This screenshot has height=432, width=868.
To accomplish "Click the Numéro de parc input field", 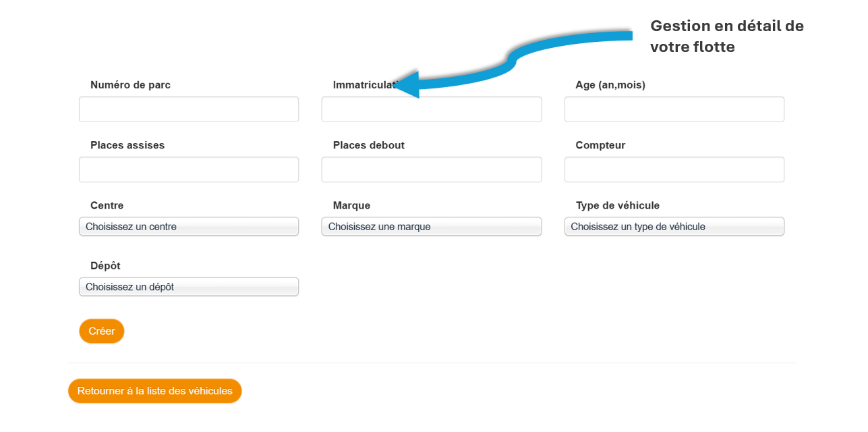I will [189, 109].
